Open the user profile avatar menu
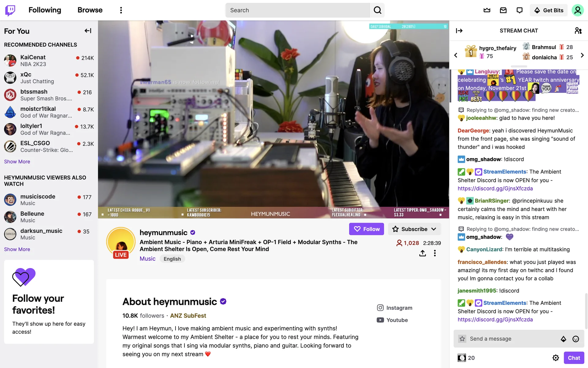The image size is (588, 368). [x=578, y=10]
